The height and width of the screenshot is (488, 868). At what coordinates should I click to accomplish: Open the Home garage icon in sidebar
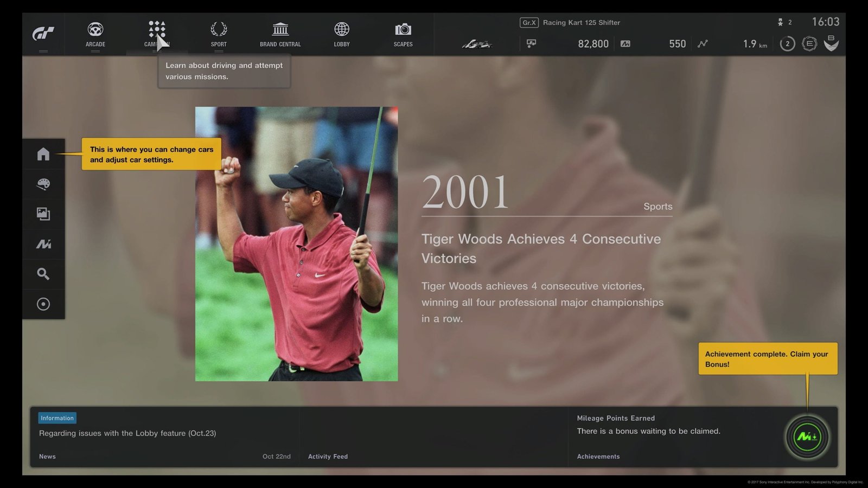(43, 154)
